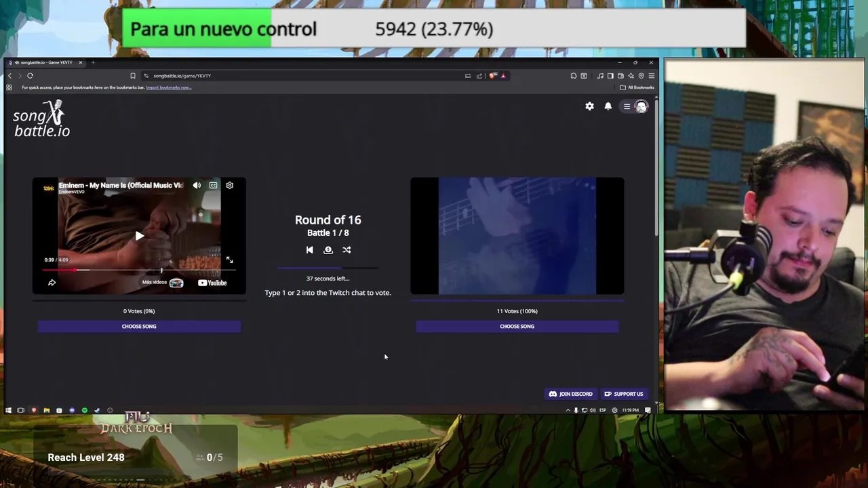Choose the left song with 0 votes
This screenshot has height=488, width=868.
pyautogui.click(x=139, y=326)
